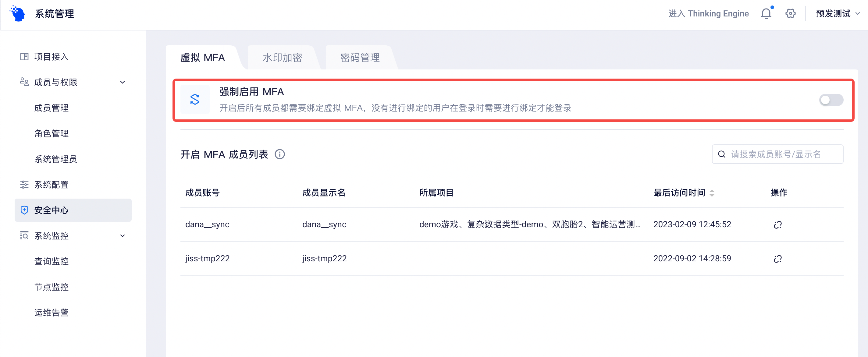Collapse the 成员与权限 section

coord(123,82)
